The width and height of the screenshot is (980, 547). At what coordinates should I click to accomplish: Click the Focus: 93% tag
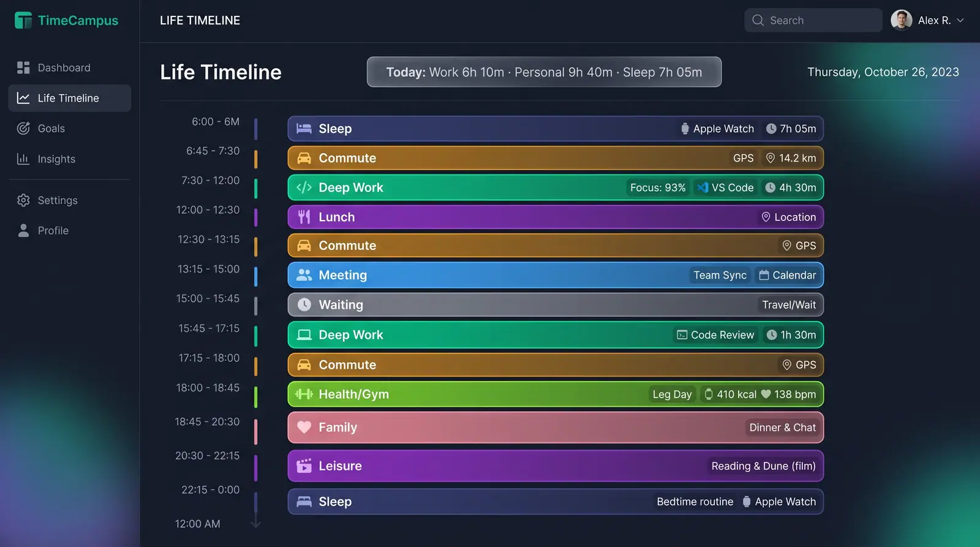click(x=658, y=187)
